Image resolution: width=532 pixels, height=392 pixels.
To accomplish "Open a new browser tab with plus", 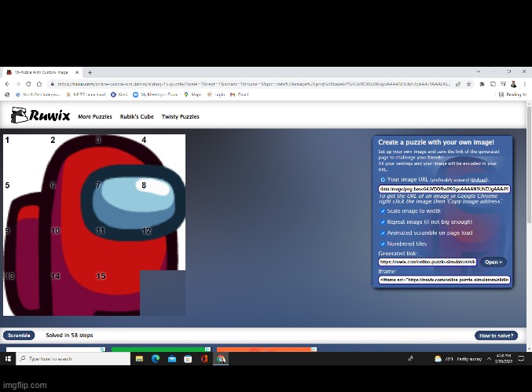I will 90,72.
